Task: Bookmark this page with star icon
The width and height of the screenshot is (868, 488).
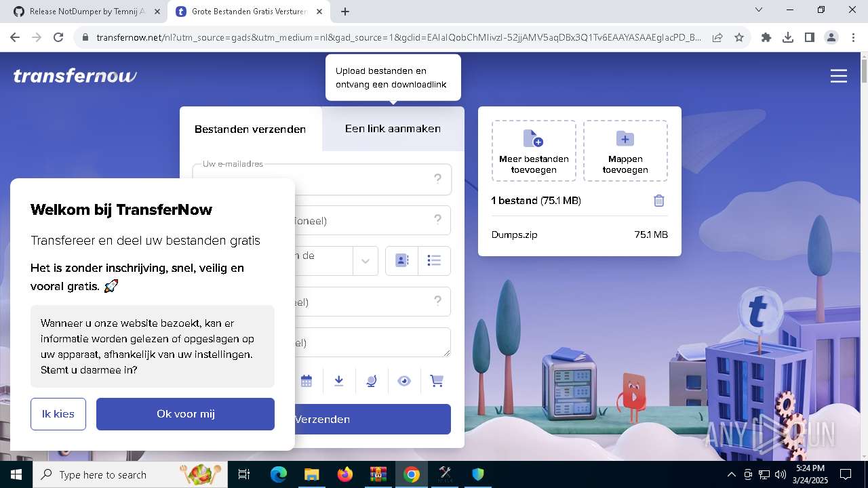Action: pyautogui.click(x=739, y=37)
